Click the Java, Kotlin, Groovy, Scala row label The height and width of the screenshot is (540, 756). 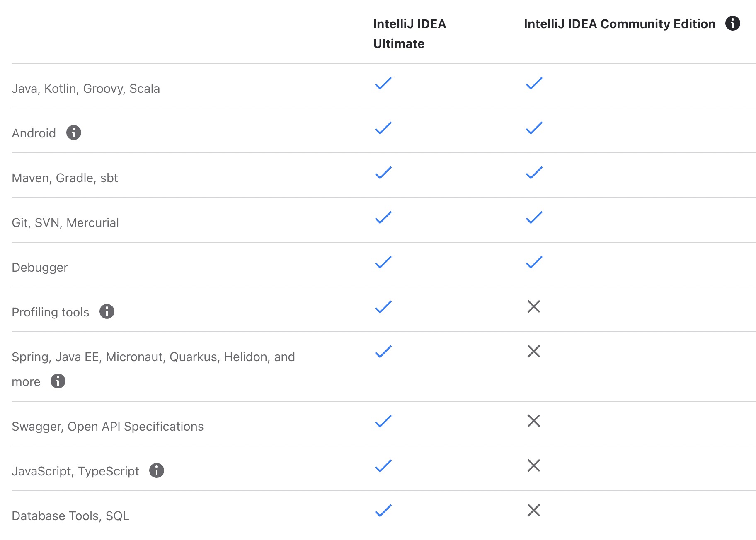coord(87,88)
